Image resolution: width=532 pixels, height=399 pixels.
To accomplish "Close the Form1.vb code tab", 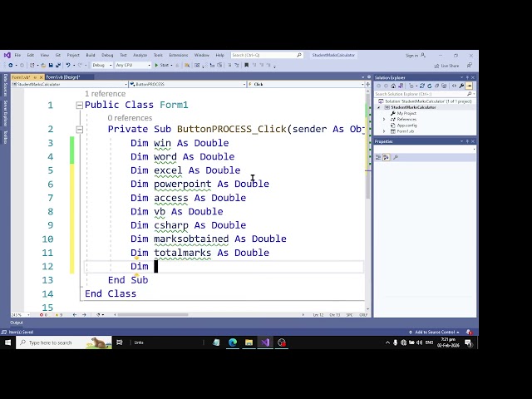I will click(x=41, y=77).
